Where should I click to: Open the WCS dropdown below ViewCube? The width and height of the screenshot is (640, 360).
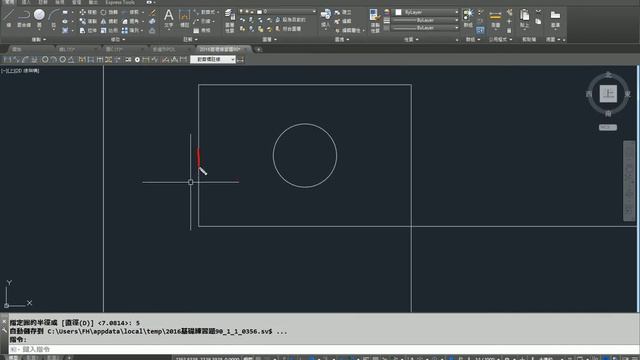[608, 128]
